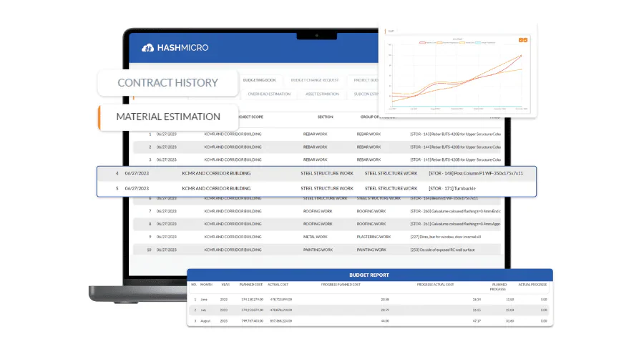Screen dimensions: 644x349
Task: Open the Contract History tab
Action: coord(168,82)
